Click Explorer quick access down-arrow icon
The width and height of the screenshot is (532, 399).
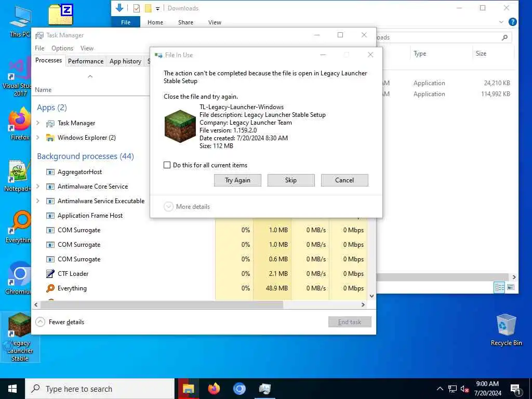pos(119,8)
